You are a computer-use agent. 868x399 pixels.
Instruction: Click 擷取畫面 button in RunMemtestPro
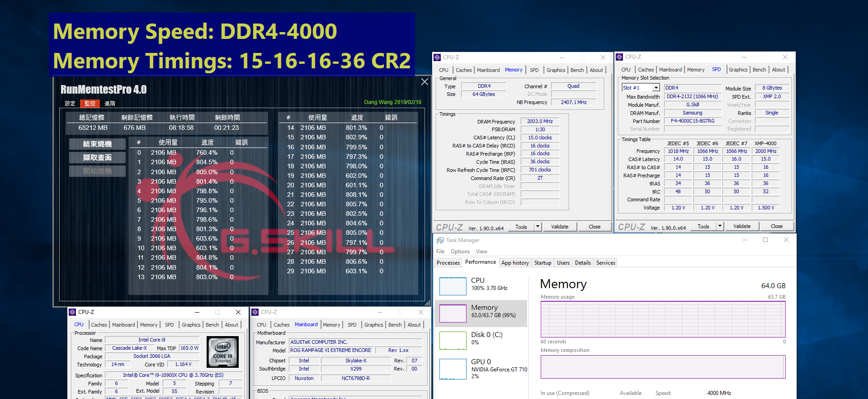click(97, 157)
